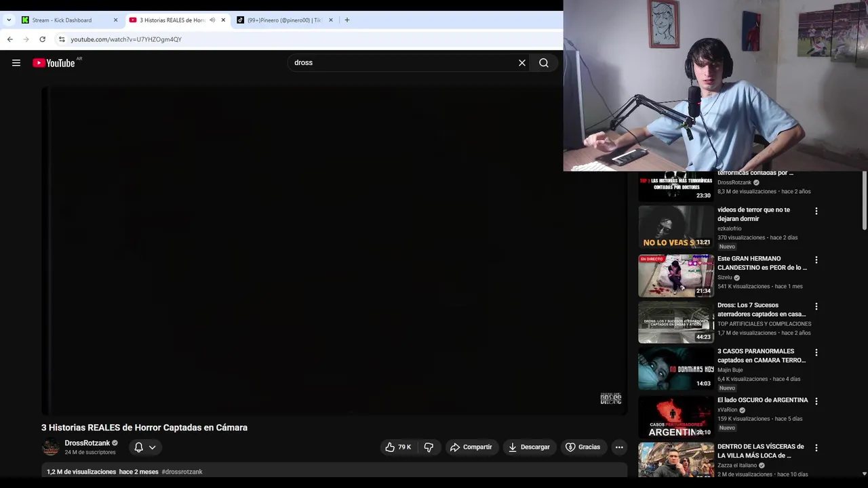Open the Gran Hermano Clandestino 21:34 thumbnail
Screen dimensions: 868x488
point(676,276)
